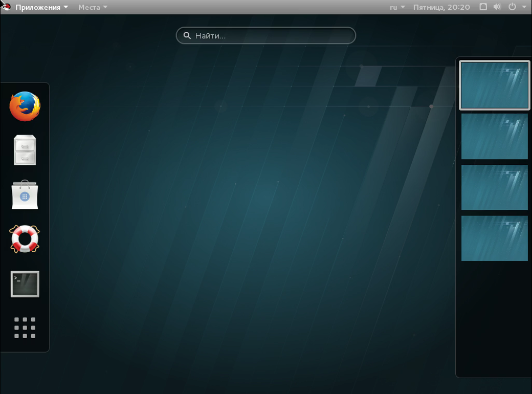532x394 pixels.
Task: Open the Software shopping bag icon
Action: (25, 195)
